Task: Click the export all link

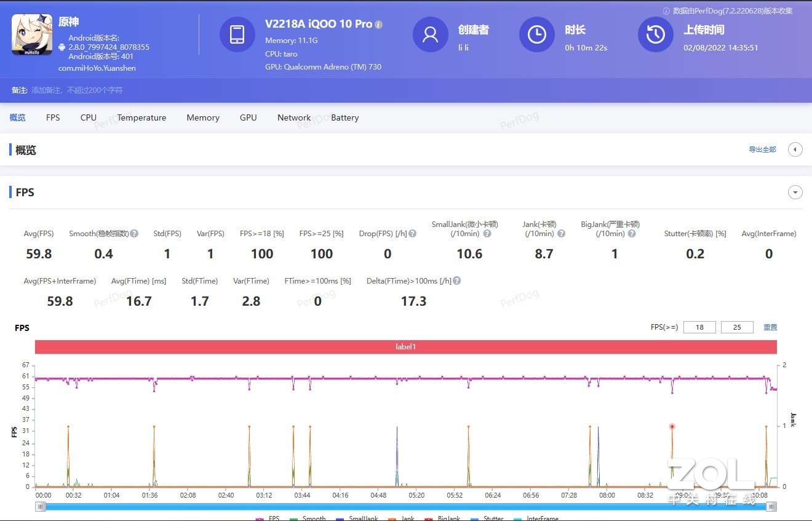Action: click(762, 149)
